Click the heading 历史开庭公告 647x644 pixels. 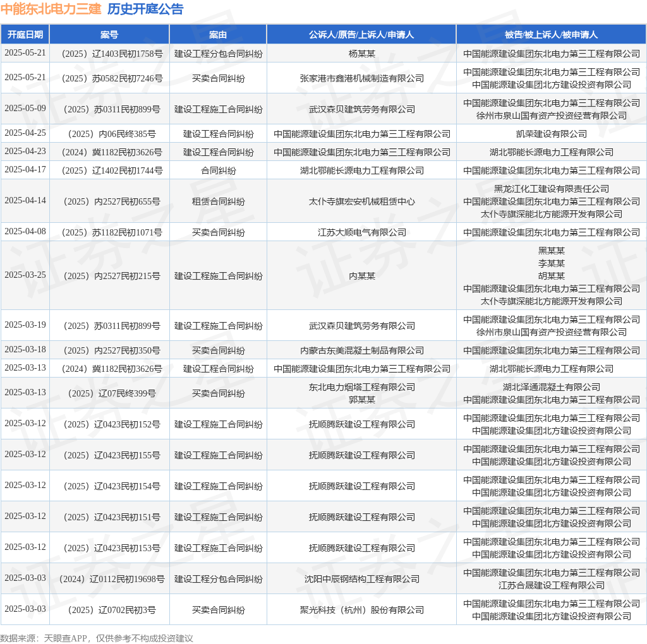[145, 9]
